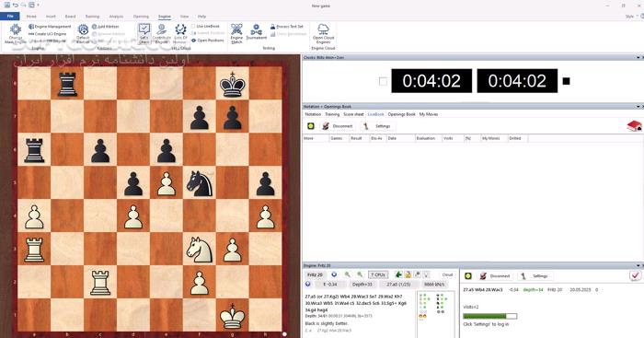Screen dimensions: 644x338
Task: Open the Quick Access toolbar dropdown arrow
Action: pos(39,5)
